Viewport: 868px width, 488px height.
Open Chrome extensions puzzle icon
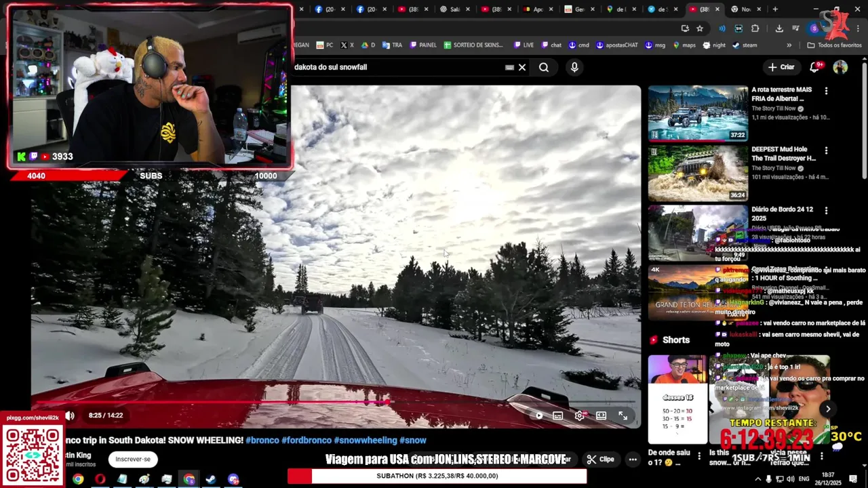(x=755, y=28)
